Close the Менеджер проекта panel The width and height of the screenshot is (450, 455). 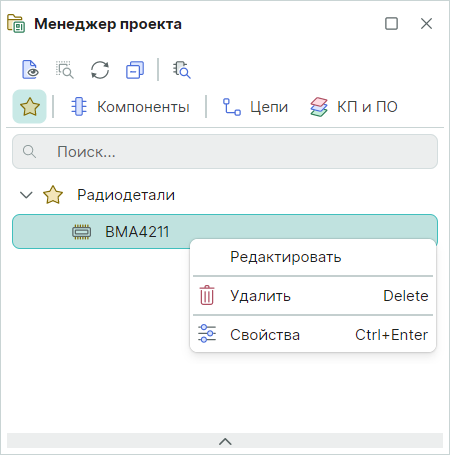tap(426, 24)
